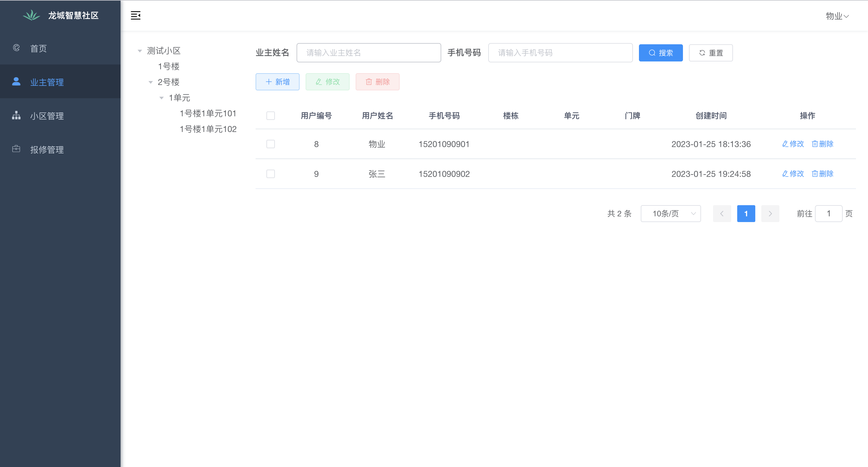The width and height of the screenshot is (868, 467).
Task: Click the toolbar 删除 button
Action: click(x=377, y=82)
